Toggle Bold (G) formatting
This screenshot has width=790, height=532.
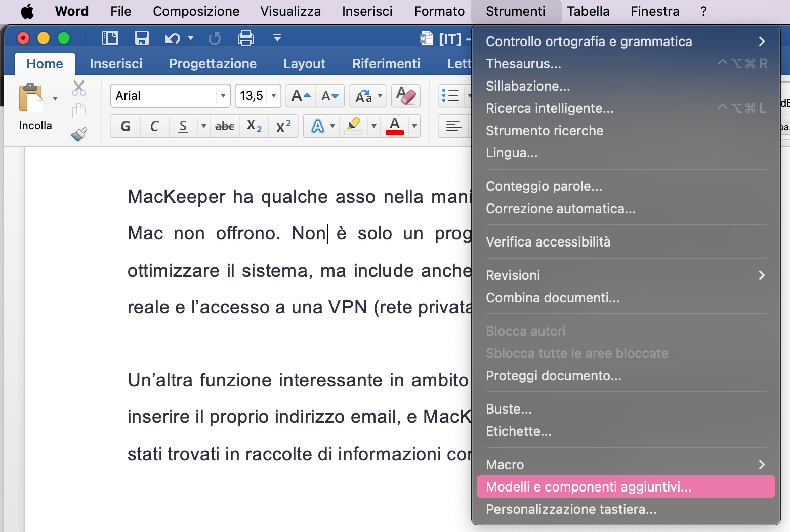coord(126,126)
